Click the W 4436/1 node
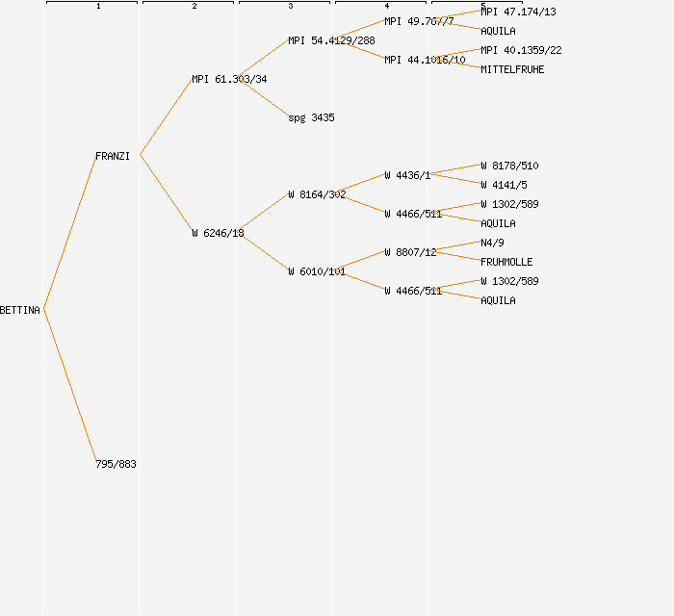Image resolution: width=674 pixels, height=616 pixels. (407, 175)
